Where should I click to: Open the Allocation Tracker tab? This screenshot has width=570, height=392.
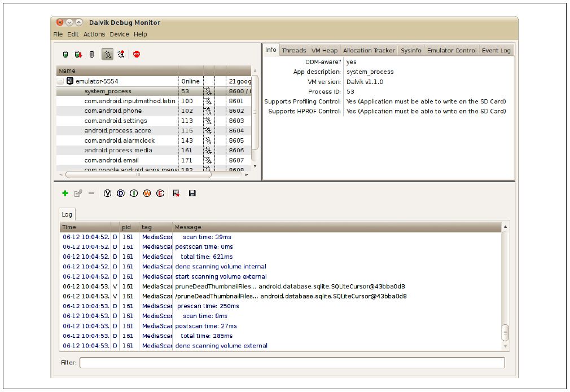pos(369,51)
